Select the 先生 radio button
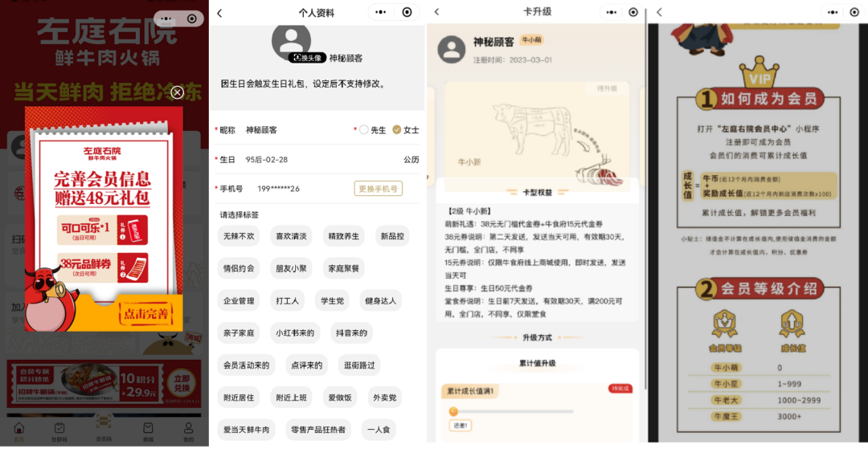 [x=364, y=130]
